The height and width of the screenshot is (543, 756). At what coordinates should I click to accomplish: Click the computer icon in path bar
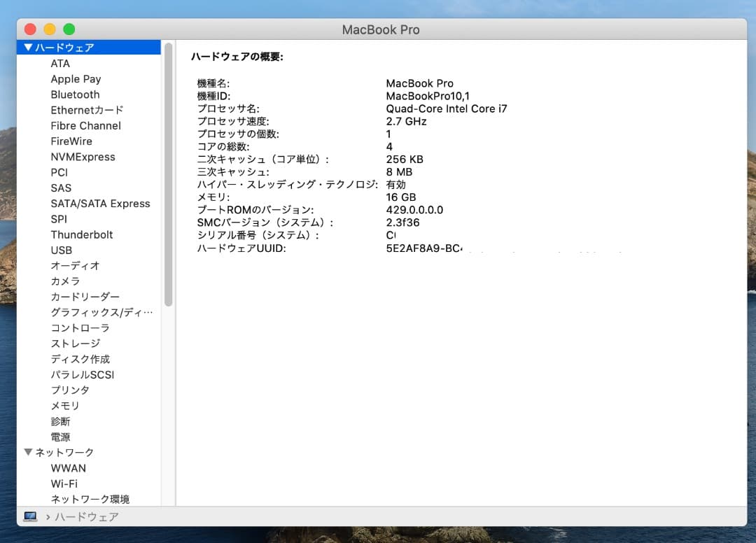(x=30, y=516)
